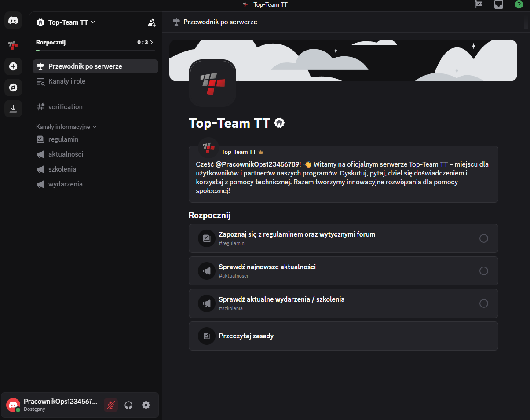Unmute the microphone in user panel
The height and width of the screenshot is (420, 530).
[111, 405]
